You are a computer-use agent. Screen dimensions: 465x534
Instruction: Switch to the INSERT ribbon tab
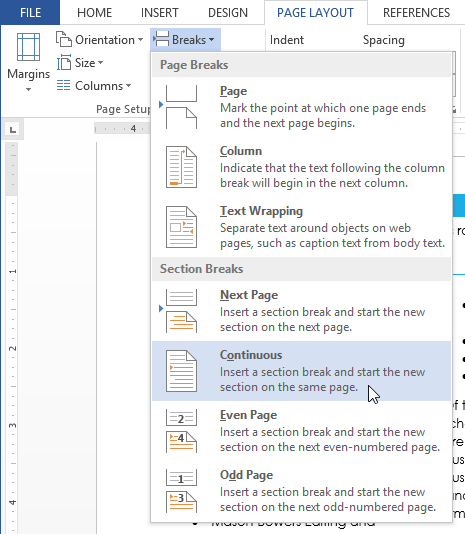(x=159, y=13)
